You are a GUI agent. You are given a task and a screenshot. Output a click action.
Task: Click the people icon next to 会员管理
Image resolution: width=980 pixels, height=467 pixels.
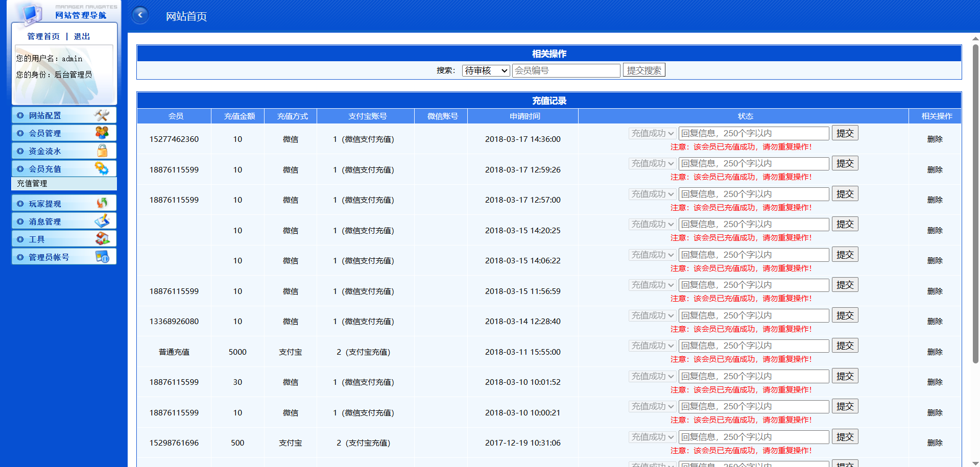pos(102,133)
